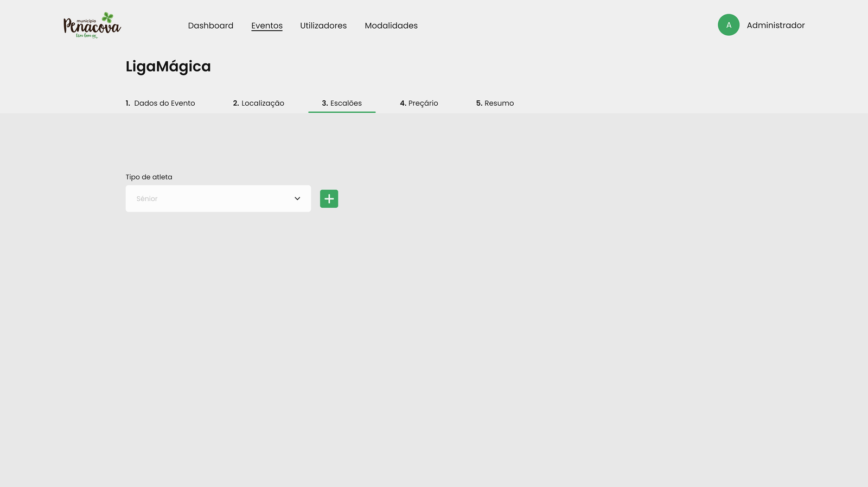
Task: Go to the Dashboard menu item
Action: click(210, 25)
